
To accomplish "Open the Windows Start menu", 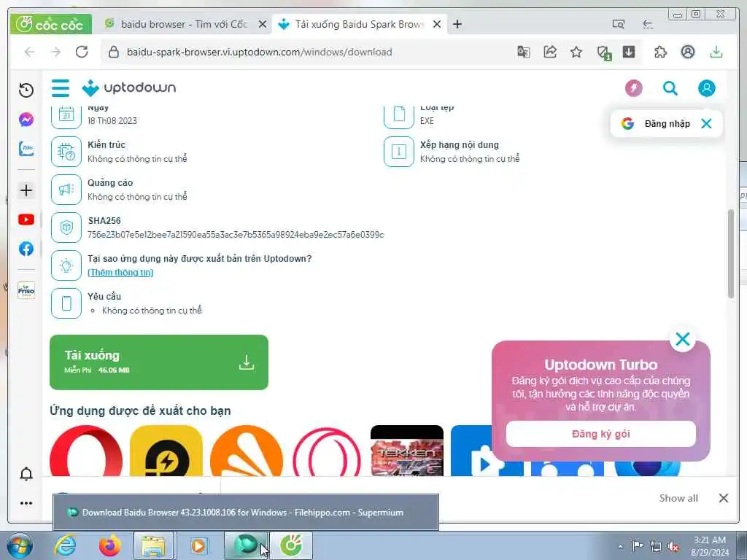I will click(20, 546).
